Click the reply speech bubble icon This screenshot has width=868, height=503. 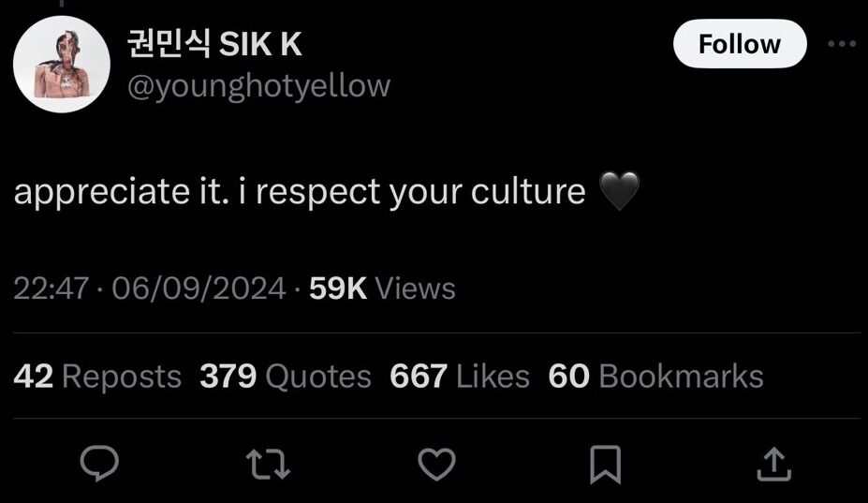pyautogui.click(x=99, y=463)
